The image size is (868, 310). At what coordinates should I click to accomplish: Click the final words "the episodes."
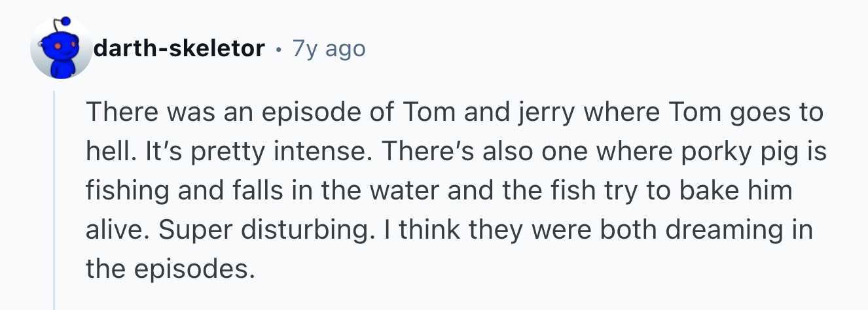[170, 269]
